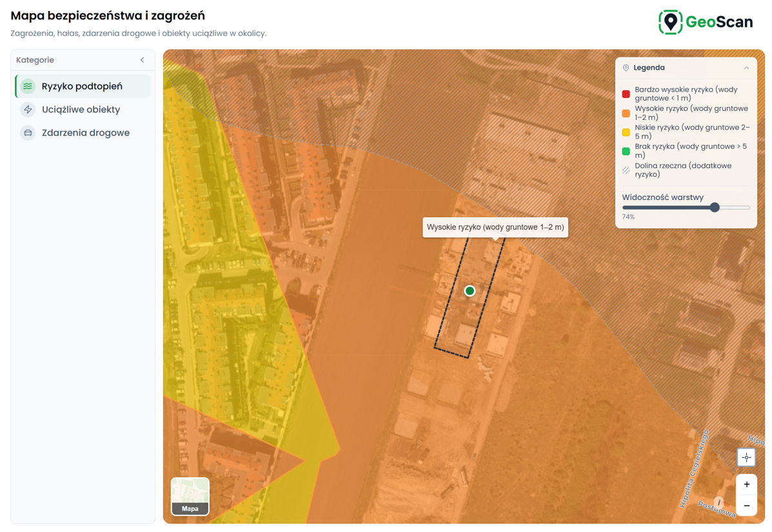Click the map pin icon in Legenda header
The height and width of the screenshot is (532, 772).
coord(626,68)
